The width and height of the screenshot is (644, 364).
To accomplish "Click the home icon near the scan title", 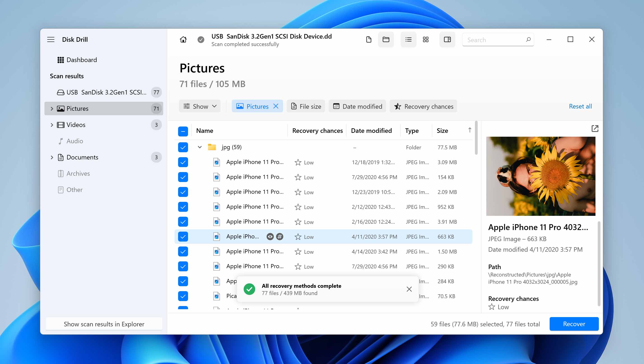I will coord(183,39).
